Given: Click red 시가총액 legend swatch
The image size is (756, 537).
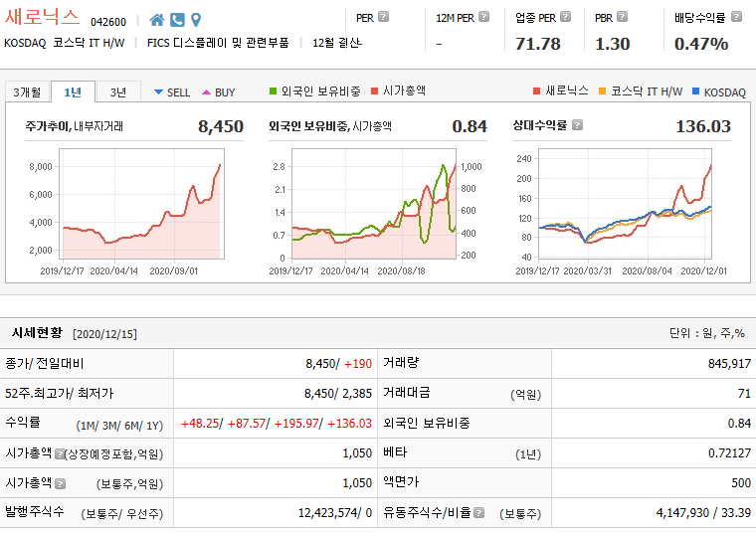Looking at the screenshot, I should 375,90.
